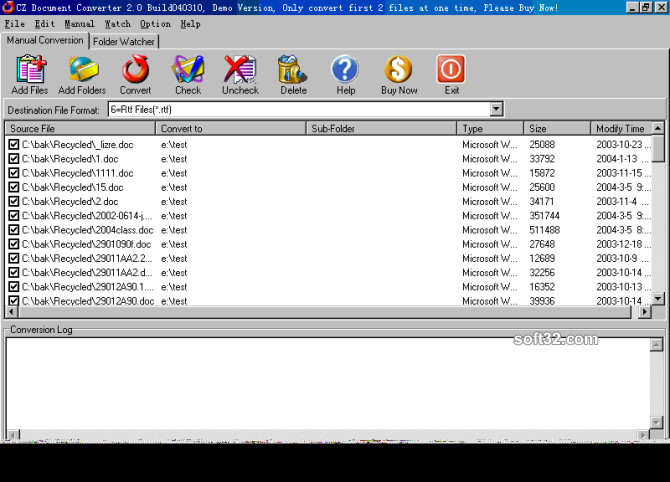Sort by the Modify Time column header
The width and height of the screenshot is (670, 482).
pos(621,129)
